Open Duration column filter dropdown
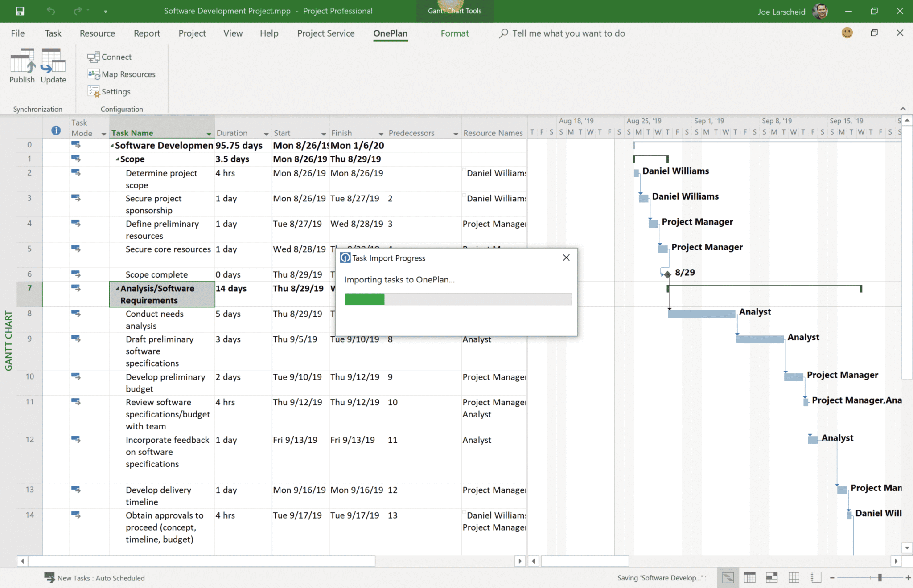Image resolution: width=913 pixels, height=588 pixels. [266, 134]
